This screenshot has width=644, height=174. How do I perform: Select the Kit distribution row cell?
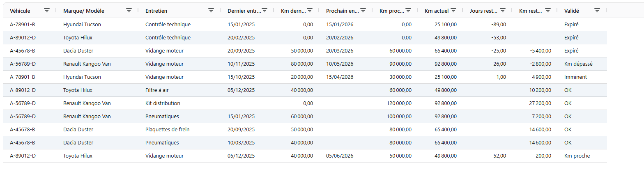click(163, 103)
